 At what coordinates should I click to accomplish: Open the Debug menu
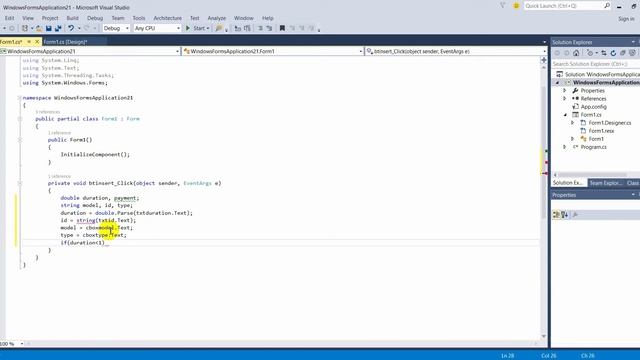pyautogui.click(x=95, y=18)
